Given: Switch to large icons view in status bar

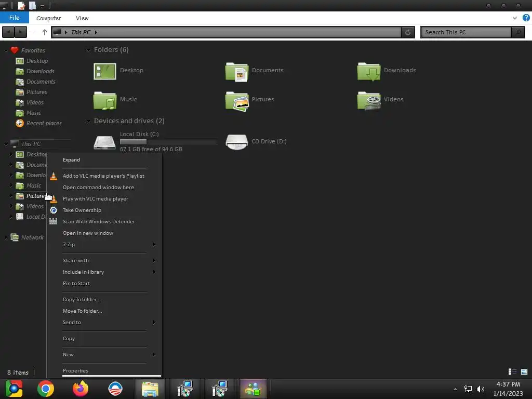Looking at the screenshot, I should coord(524,372).
